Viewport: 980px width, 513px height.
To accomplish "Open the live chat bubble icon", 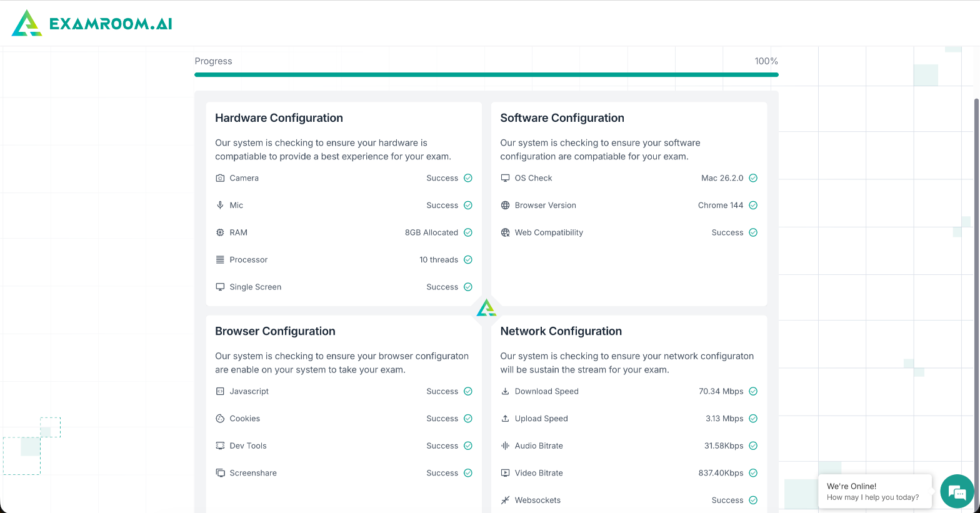I will coord(957,492).
